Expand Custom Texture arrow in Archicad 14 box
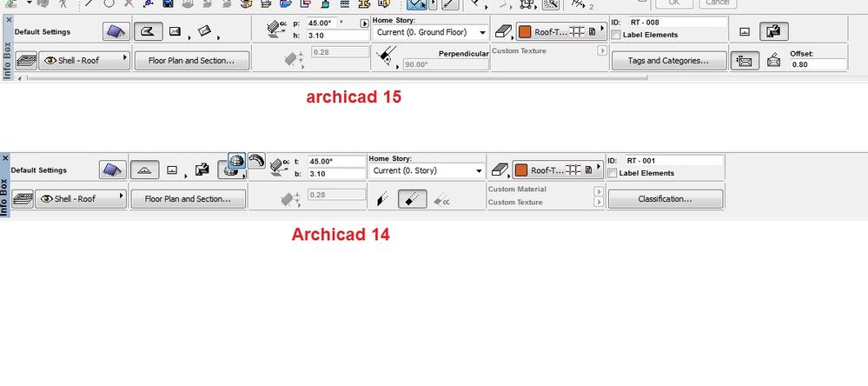Image resolution: width=868 pixels, height=386 pixels. pos(599,203)
